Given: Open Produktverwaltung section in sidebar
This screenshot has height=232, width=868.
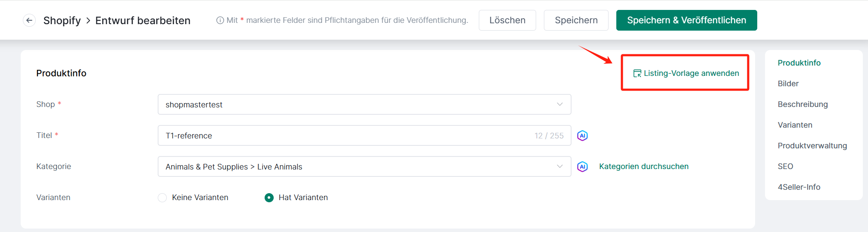Looking at the screenshot, I should [812, 146].
